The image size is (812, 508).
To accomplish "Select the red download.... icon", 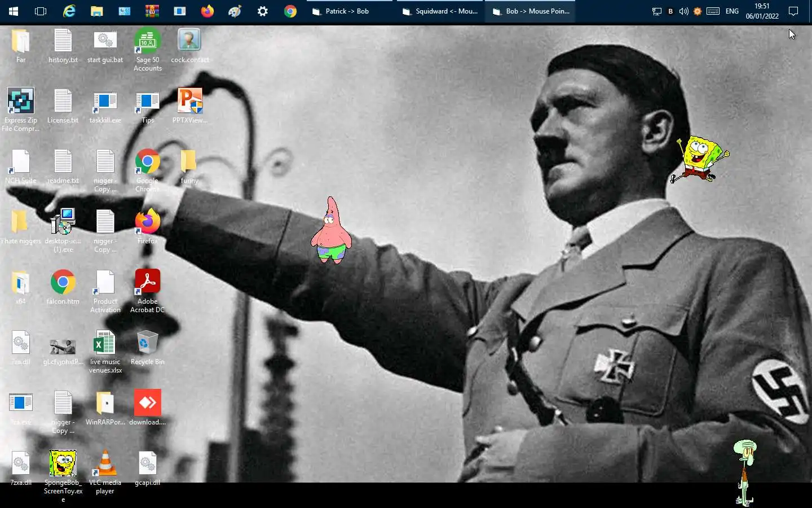I will click(148, 408).
